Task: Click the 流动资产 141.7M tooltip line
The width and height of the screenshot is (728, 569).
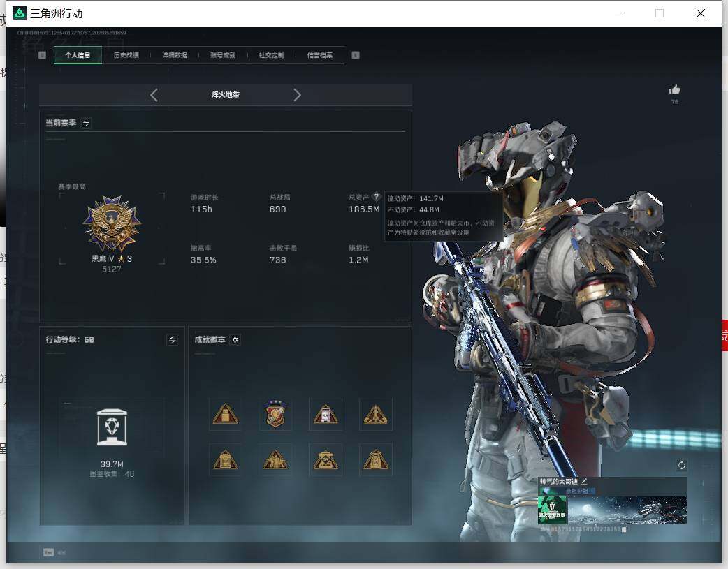Action: click(x=416, y=199)
